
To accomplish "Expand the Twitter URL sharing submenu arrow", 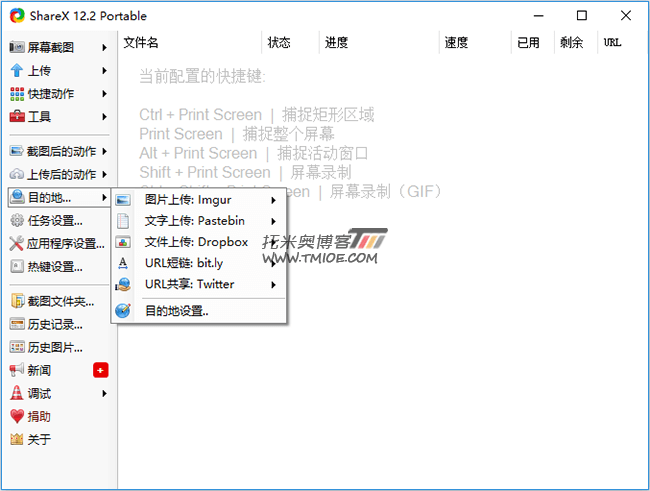I will (274, 284).
